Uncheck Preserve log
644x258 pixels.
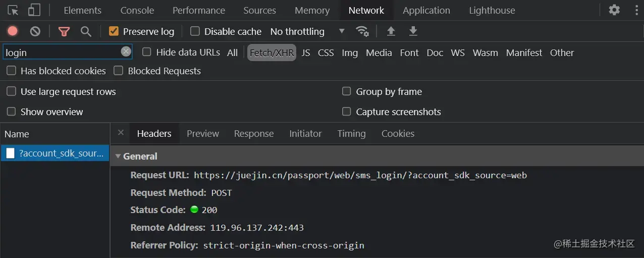114,31
